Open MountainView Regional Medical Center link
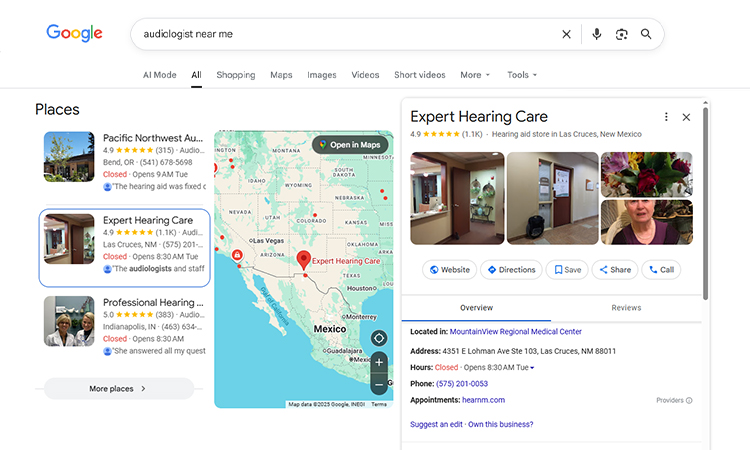Screen dimensions: 750x450 (516, 331)
